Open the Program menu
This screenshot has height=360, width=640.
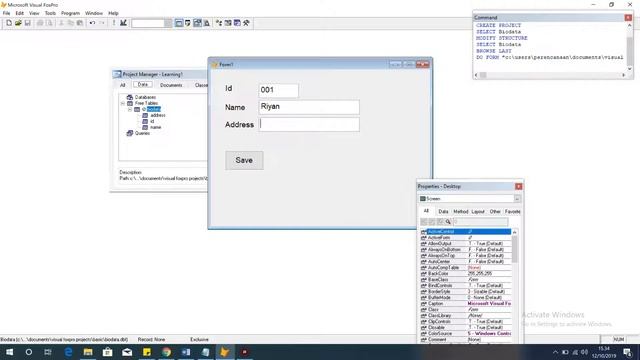pos(70,13)
